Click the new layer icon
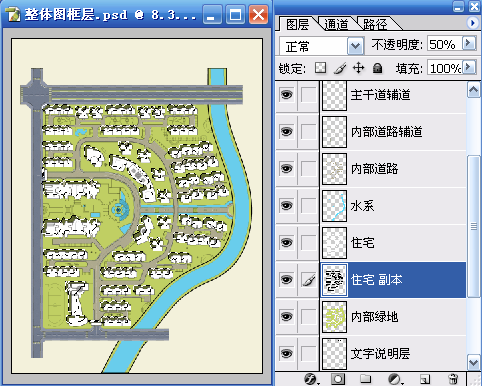Viewport: 482px width, 386px height. tap(425, 379)
